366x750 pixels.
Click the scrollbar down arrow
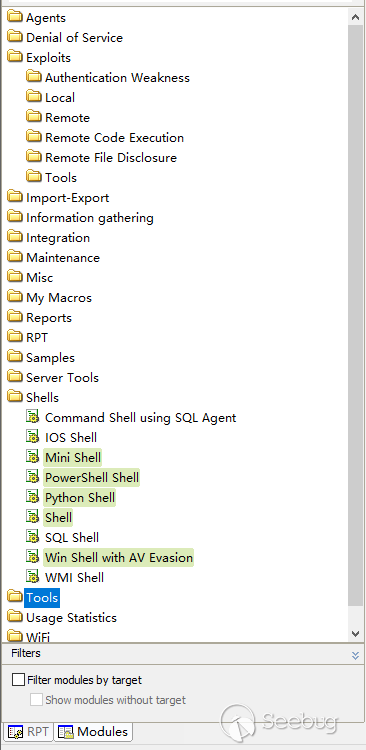click(x=355, y=633)
